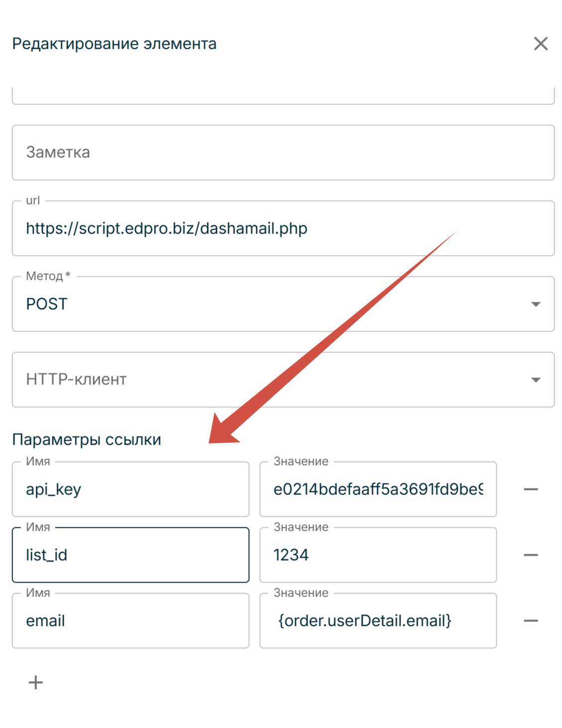Click the Метод dropdown arrow
This screenshot has width=562, height=728.
(536, 304)
